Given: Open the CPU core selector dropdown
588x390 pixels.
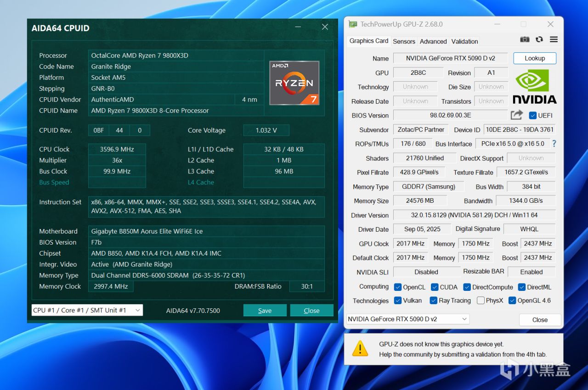Looking at the screenshot, I should click(87, 310).
